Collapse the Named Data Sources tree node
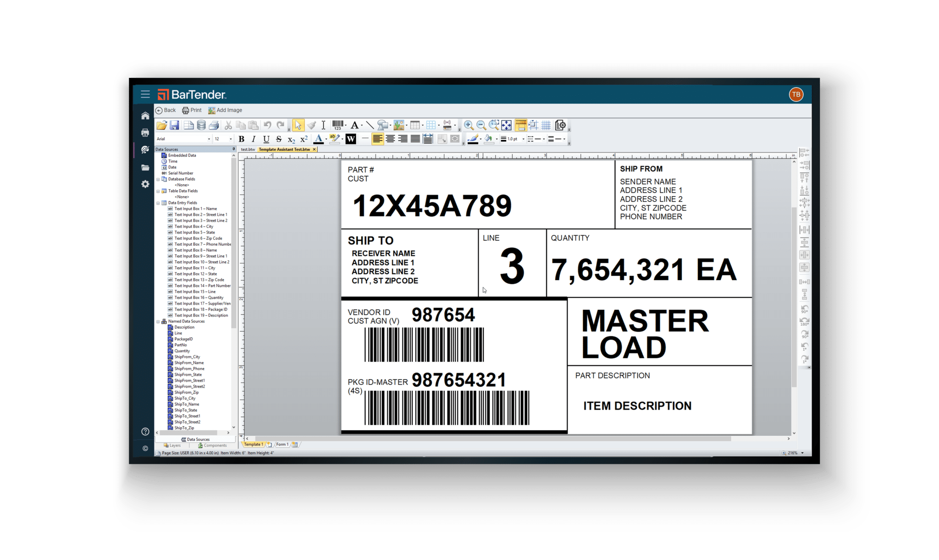The height and width of the screenshot is (560, 939). (158, 322)
